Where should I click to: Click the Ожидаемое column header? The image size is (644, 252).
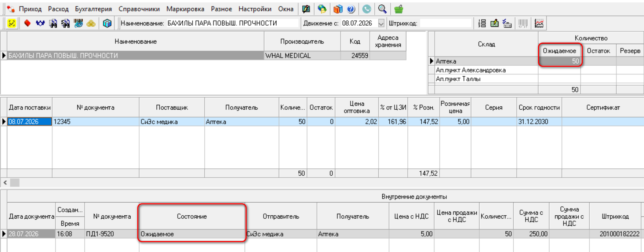pyautogui.click(x=559, y=51)
